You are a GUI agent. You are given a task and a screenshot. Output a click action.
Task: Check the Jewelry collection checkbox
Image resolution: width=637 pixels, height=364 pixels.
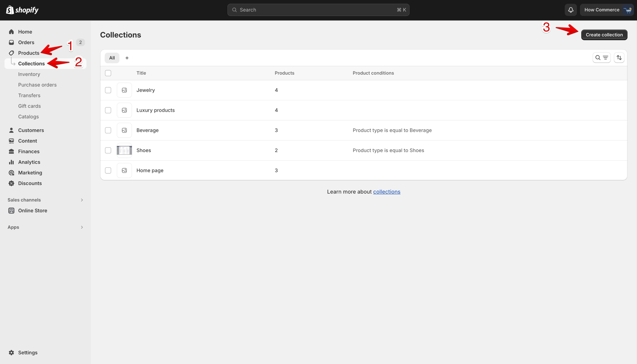(x=108, y=90)
